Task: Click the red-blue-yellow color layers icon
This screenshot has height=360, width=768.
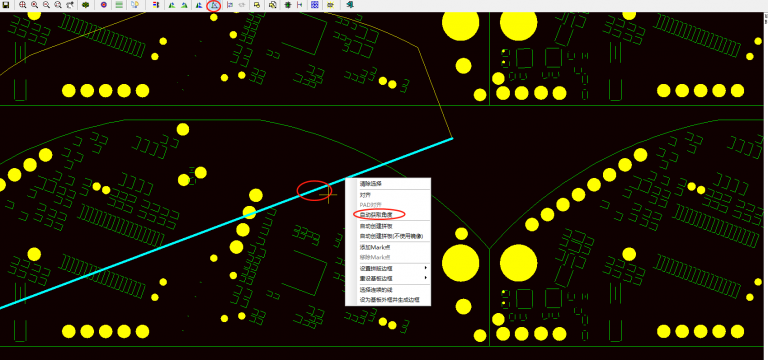Action: [x=156, y=5]
